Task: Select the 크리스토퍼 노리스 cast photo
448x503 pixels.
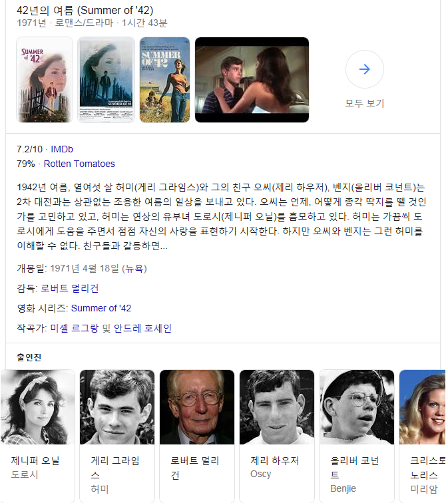Action: coord(423,407)
